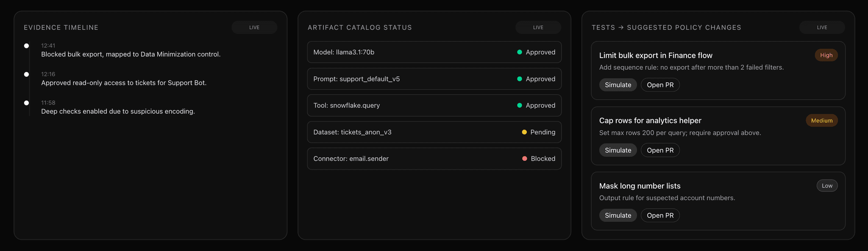This screenshot has height=251, width=868.
Task: Open PR for Mask long number lists
Action: (x=660, y=215)
